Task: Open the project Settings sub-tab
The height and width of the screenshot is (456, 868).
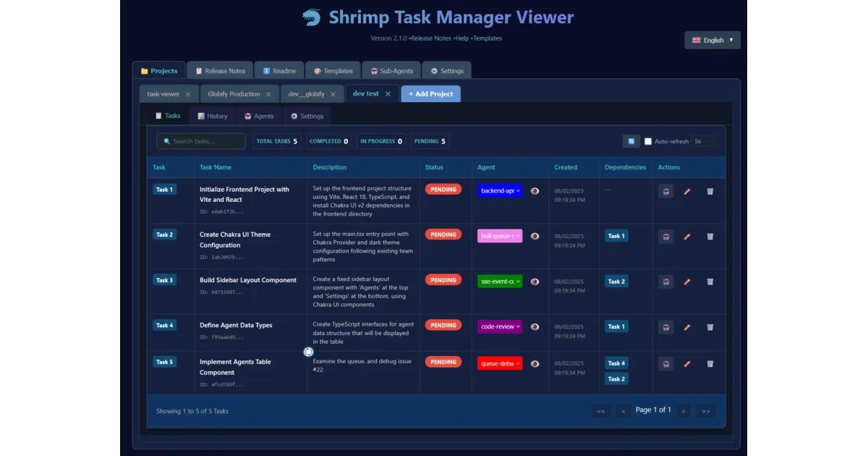Action: click(307, 116)
